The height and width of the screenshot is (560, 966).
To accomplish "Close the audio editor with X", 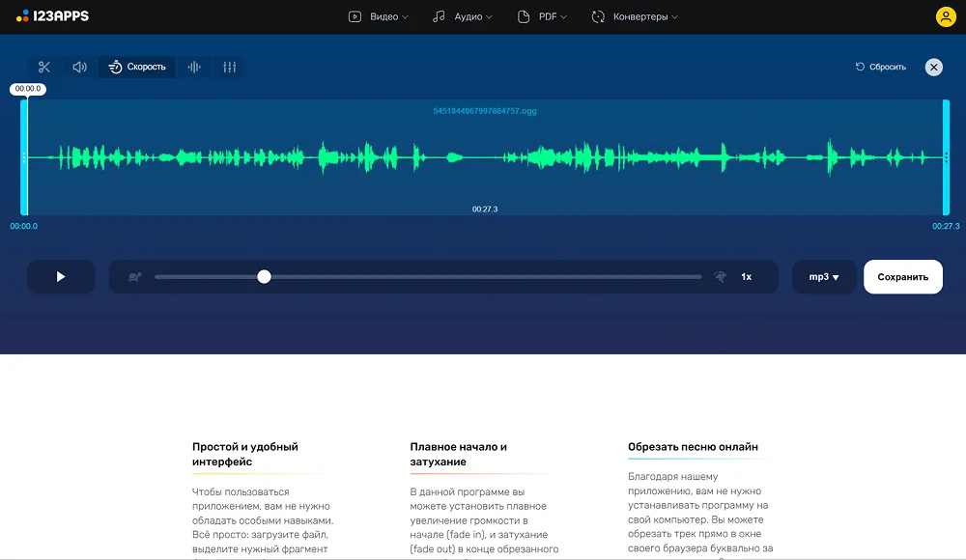I will tap(933, 67).
